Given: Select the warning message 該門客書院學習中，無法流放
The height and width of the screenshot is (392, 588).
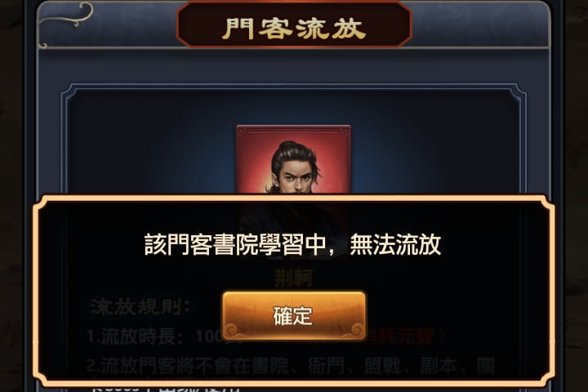Looking at the screenshot, I should (292, 244).
